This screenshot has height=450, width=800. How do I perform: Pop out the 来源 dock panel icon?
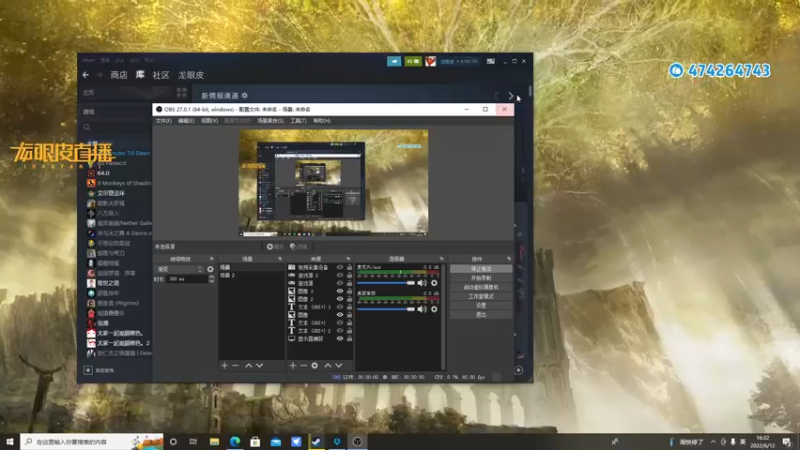348,259
